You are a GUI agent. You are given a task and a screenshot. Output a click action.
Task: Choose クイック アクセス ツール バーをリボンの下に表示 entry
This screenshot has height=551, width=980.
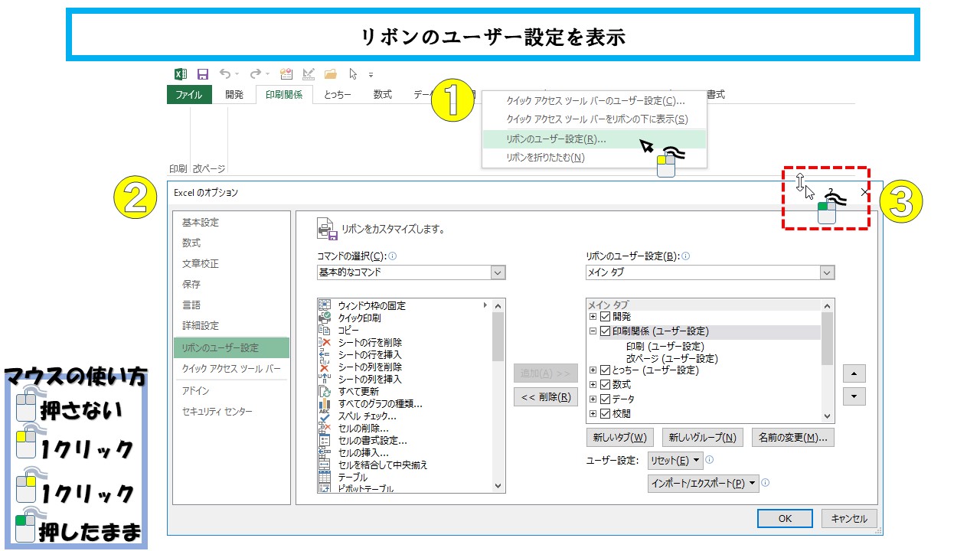pyautogui.click(x=594, y=119)
